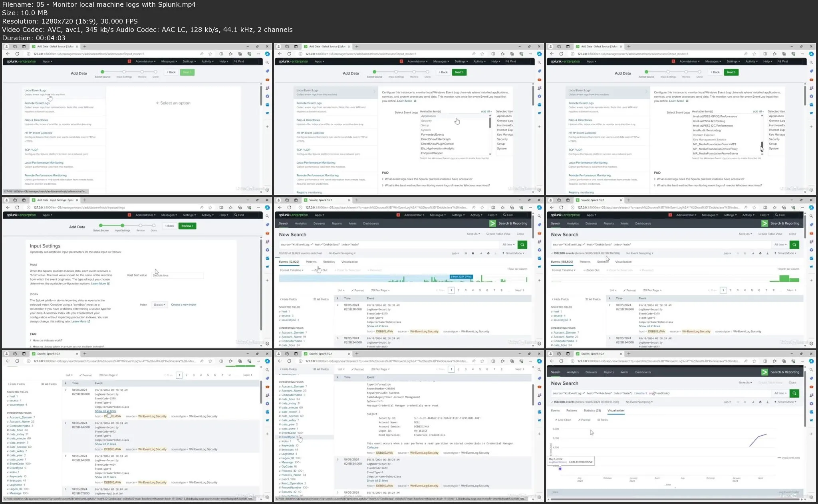The width and height of the screenshot is (818, 504).
Task: Click Splunk enterprise logo in 'Select an option' frame
Action: pos(21,61)
